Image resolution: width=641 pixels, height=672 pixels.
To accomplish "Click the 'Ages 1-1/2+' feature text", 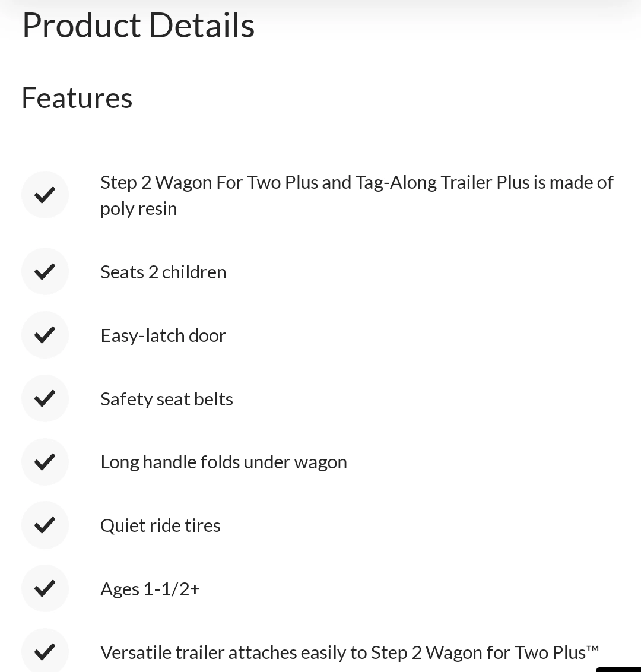I will click(x=150, y=589).
